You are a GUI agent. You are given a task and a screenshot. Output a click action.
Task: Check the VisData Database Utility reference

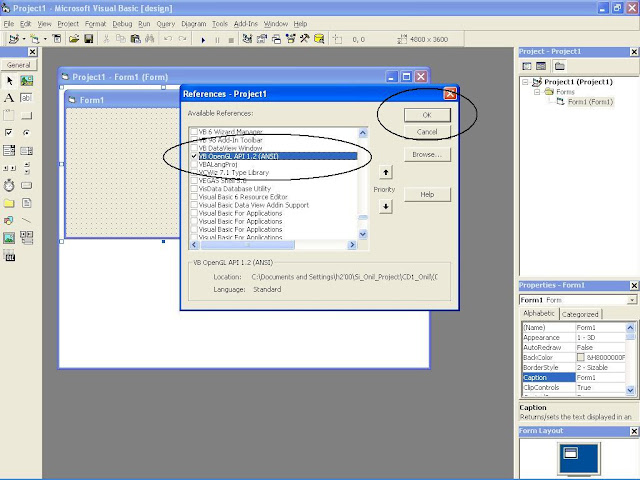tap(194, 189)
